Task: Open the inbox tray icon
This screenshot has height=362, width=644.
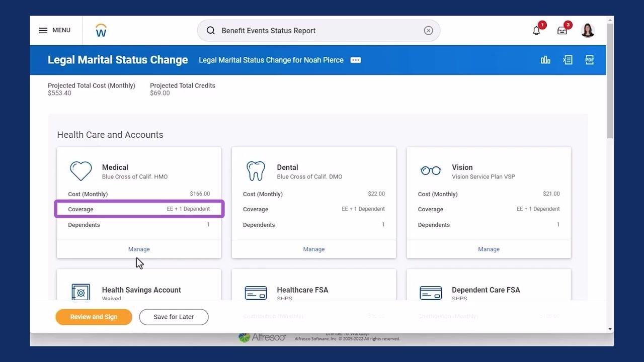Action: 562,31
